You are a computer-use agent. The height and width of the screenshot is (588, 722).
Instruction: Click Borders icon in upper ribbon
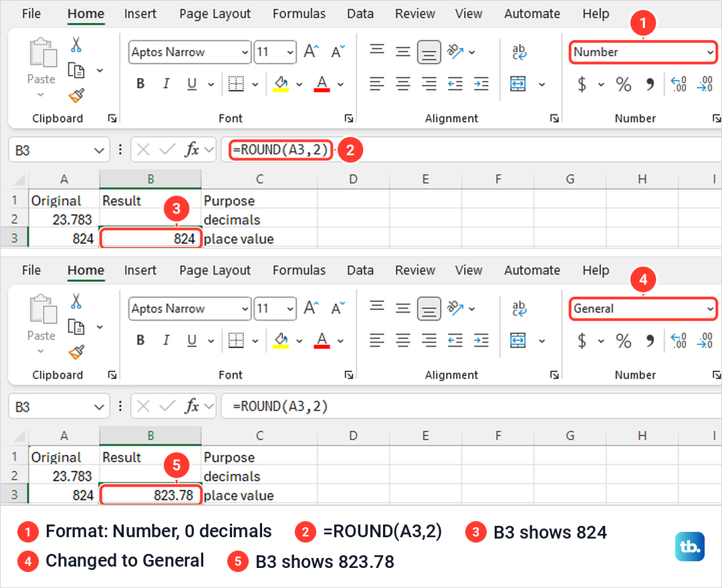coord(236,84)
